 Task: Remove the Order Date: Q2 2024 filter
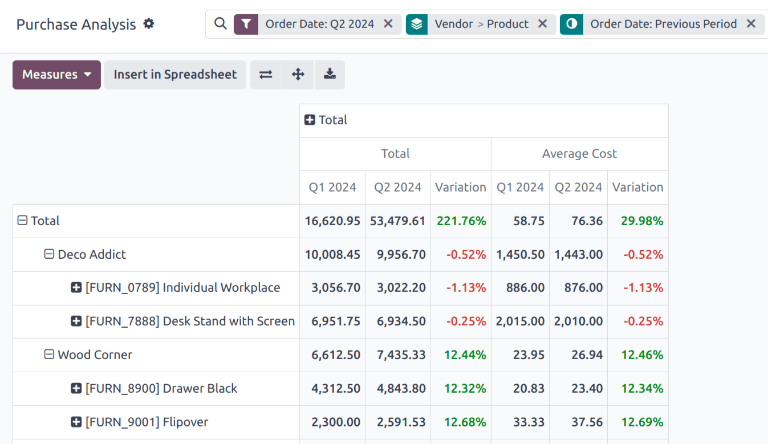tap(388, 24)
